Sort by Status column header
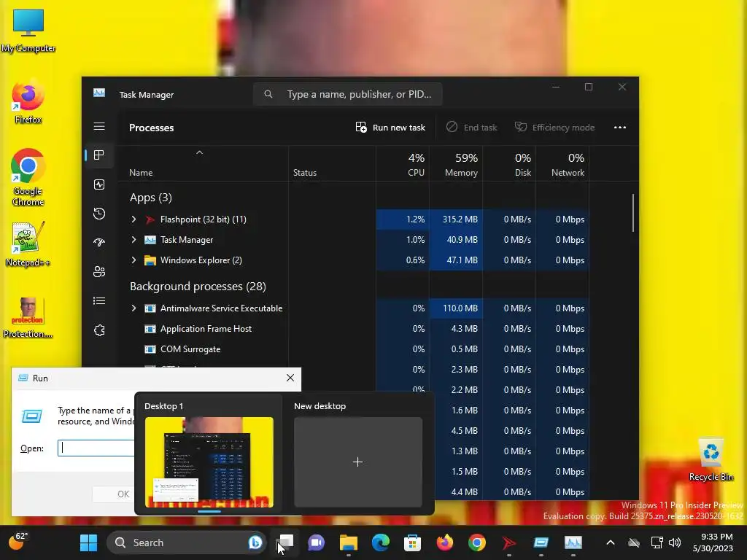Screen dimensions: 747x560 click(x=332, y=164)
